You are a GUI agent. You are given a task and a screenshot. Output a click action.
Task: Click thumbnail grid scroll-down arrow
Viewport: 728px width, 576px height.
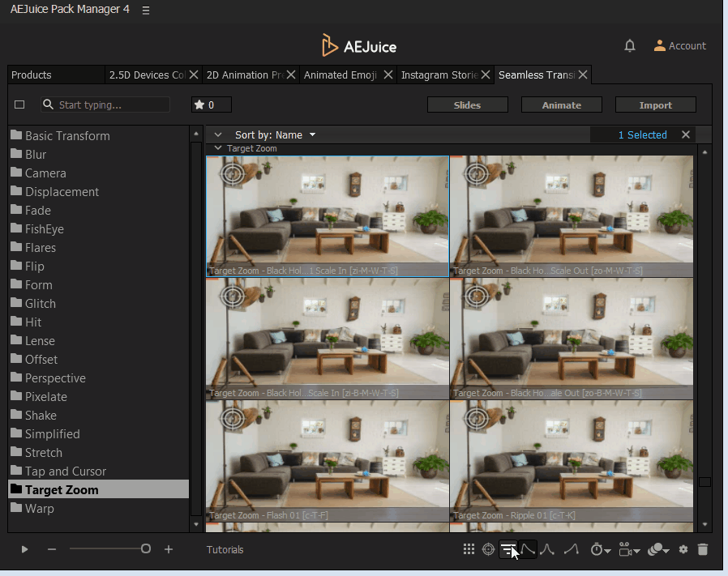point(704,524)
